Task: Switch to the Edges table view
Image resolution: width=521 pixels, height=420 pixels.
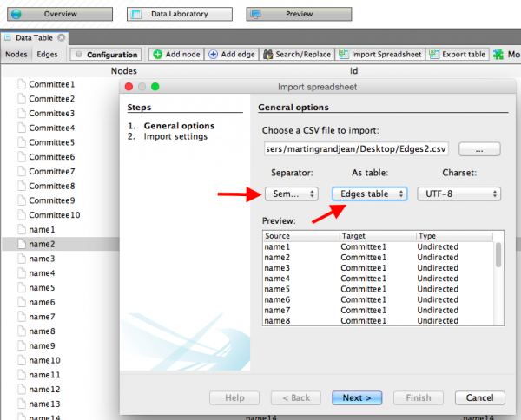Action: point(47,54)
